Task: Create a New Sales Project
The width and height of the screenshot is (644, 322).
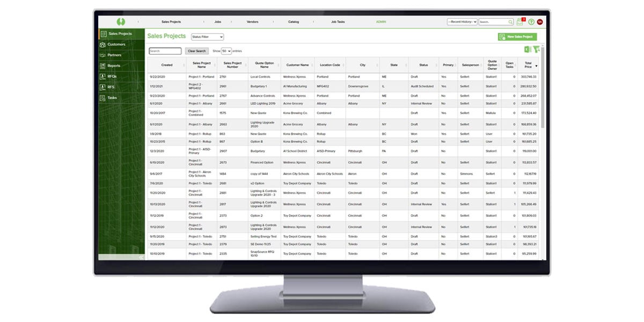Action: (x=517, y=36)
